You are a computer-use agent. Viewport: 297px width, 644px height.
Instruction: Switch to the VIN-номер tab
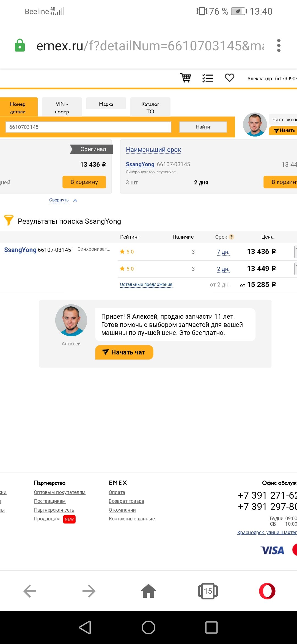pyautogui.click(x=62, y=107)
